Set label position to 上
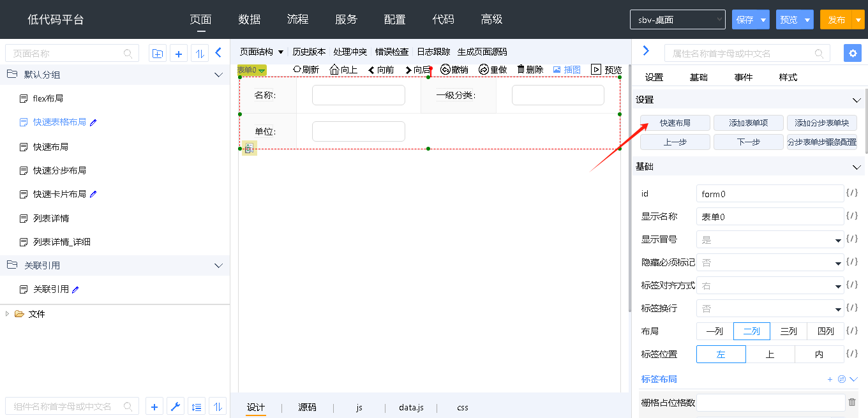Viewport: 868px width, 418px height. click(770, 354)
